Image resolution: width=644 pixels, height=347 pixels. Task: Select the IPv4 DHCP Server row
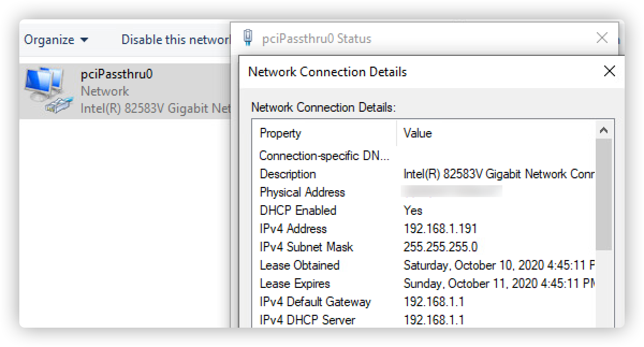[308, 320]
